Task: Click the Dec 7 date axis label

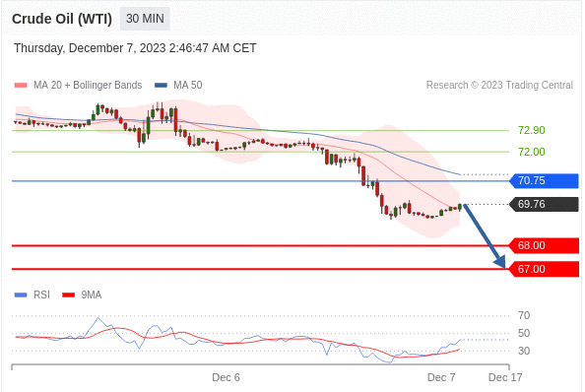Action: point(441,377)
